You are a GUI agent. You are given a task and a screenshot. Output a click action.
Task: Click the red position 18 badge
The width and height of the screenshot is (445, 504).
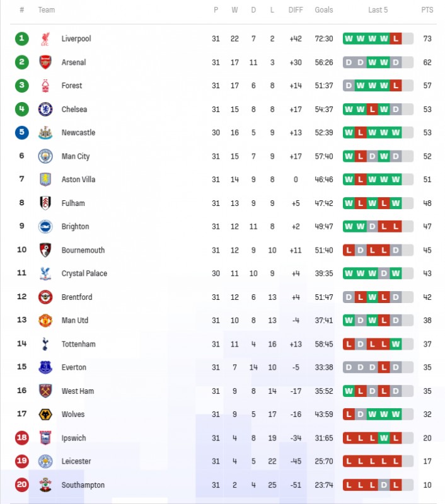[x=22, y=438]
